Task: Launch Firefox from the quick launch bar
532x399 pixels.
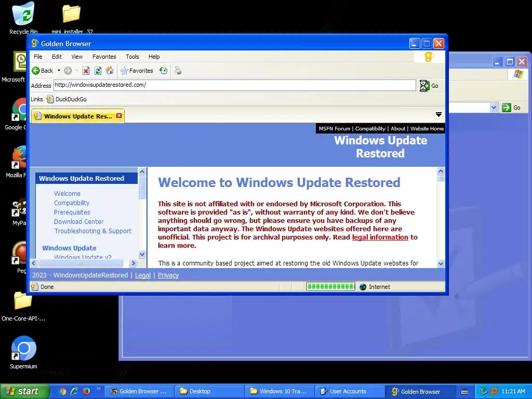Action: [86, 391]
